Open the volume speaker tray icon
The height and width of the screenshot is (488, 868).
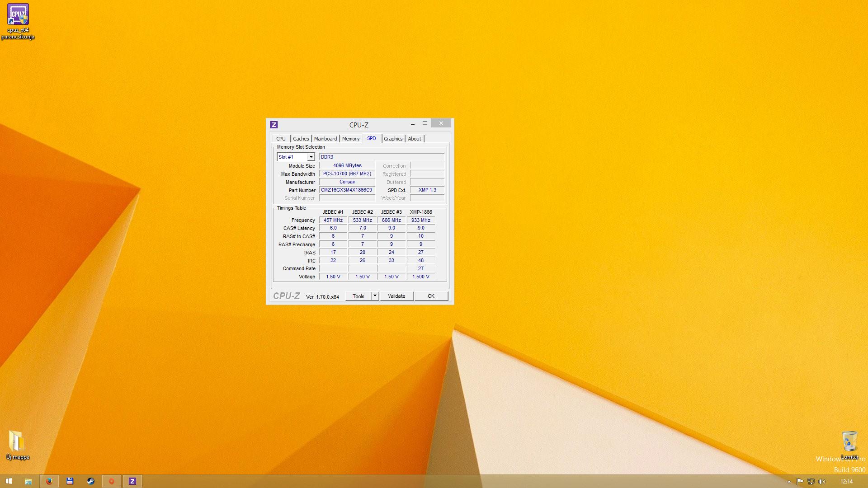click(822, 482)
